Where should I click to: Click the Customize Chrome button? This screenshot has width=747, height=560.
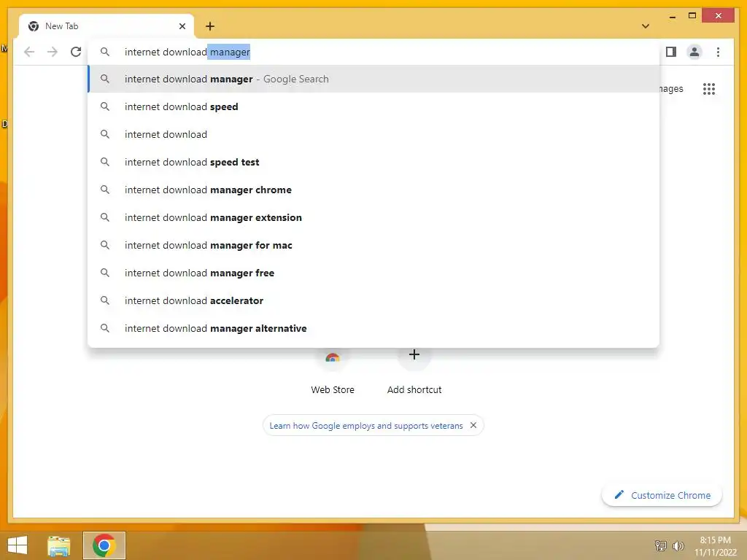tap(662, 495)
